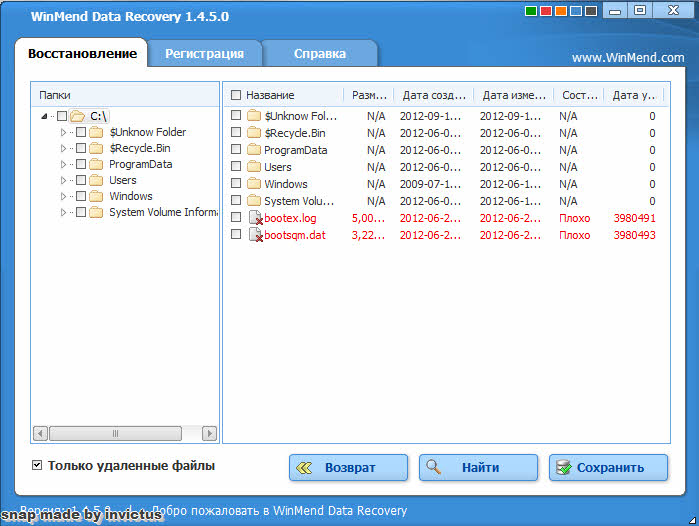Click the $Unknow Folder icon in tree
This screenshot has height=526, width=699.
[x=96, y=132]
